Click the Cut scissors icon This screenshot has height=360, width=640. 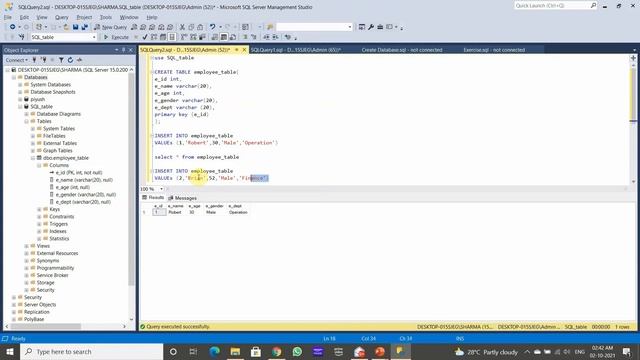(182, 27)
